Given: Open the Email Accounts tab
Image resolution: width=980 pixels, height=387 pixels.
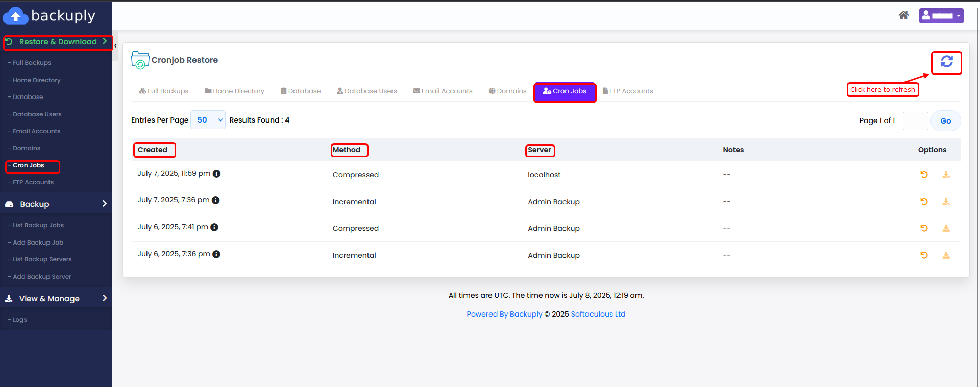Looking at the screenshot, I should tap(443, 91).
